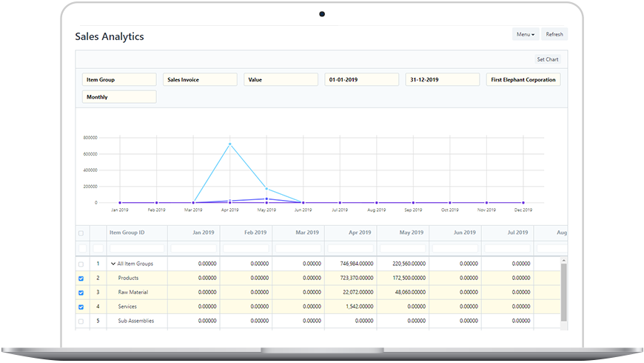Click the Refresh button
Screen dimensions: 644x363
(x=554, y=34)
